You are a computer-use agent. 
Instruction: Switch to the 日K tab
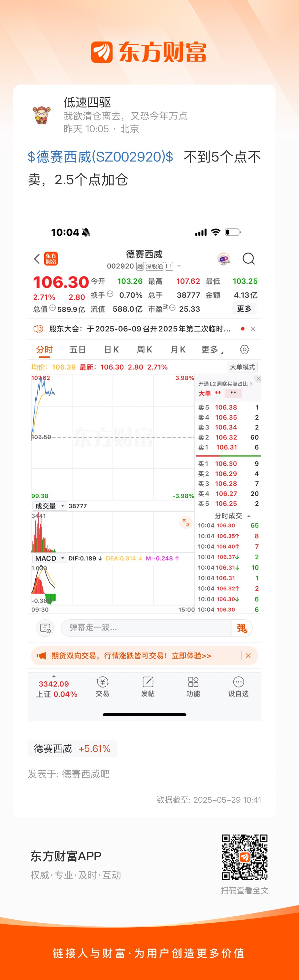[111, 350]
